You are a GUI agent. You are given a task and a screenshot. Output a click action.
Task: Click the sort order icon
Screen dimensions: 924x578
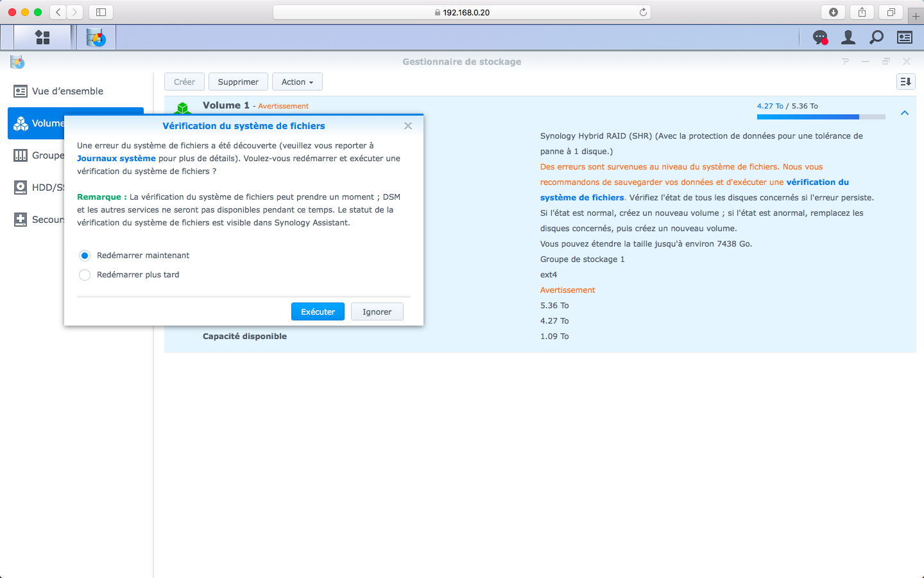pyautogui.click(x=906, y=82)
